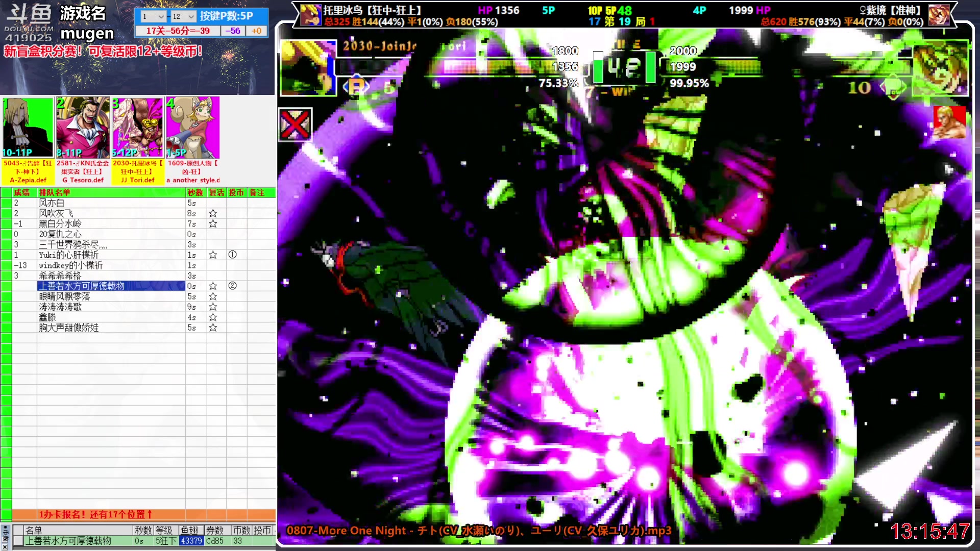Click the player two portrait in game HUD
This screenshot has height=551, width=980.
[x=940, y=68]
